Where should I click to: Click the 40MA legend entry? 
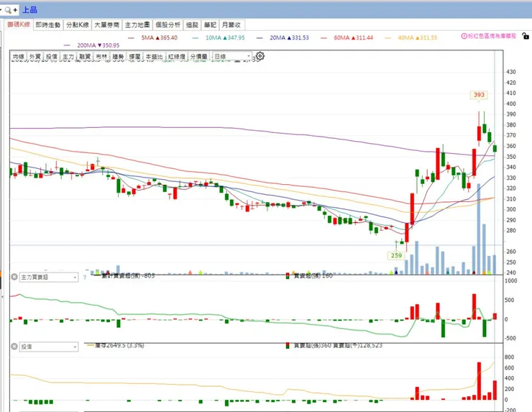pos(411,37)
